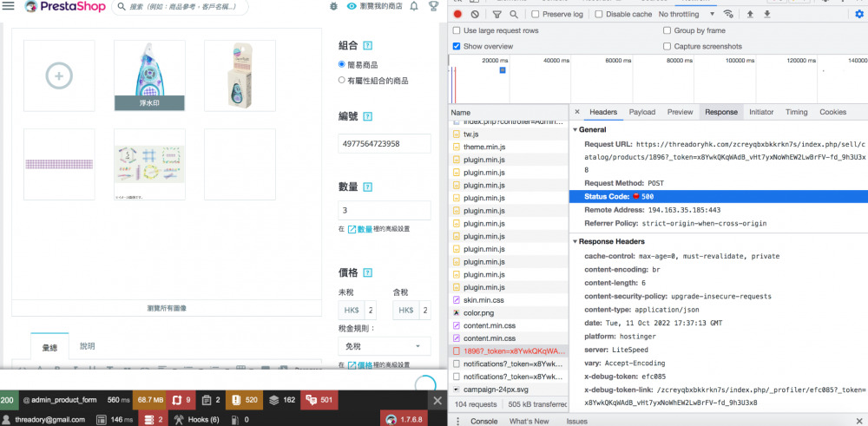
Task: Open What's New drawer tab
Action: (529, 421)
